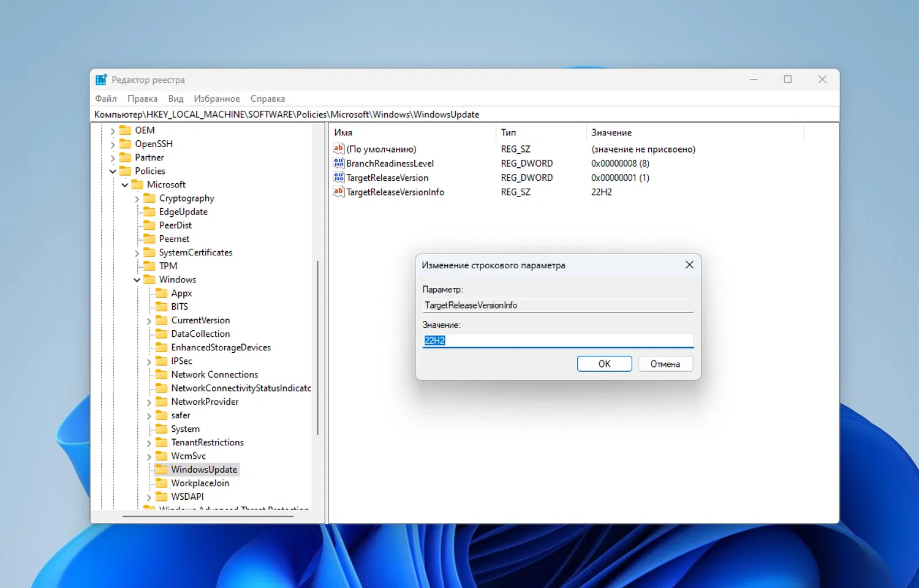
Task: Select the NetworkConnectivityStatusIndicator key
Action: 241,388
